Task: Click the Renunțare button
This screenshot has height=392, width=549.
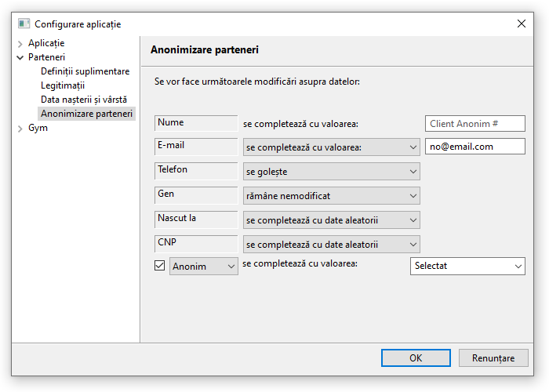Action: pyautogui.click(x=493, y=358)
